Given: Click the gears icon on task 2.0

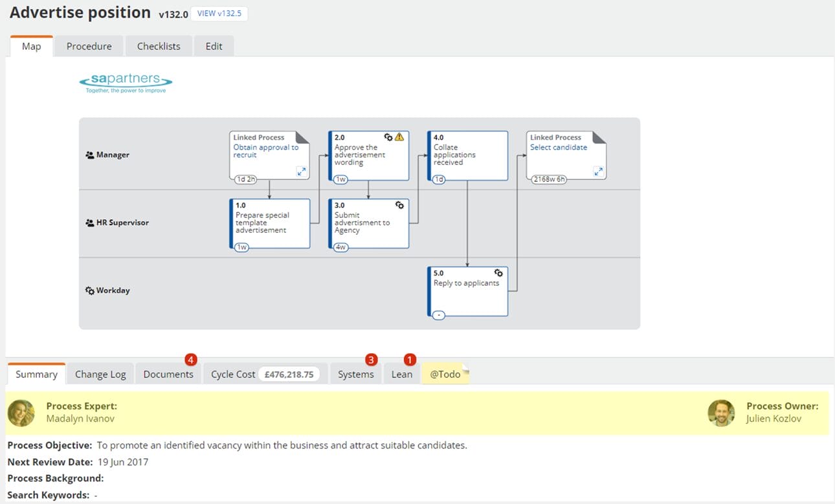Looking at the screenshot, I should click(x=388, y=137).
